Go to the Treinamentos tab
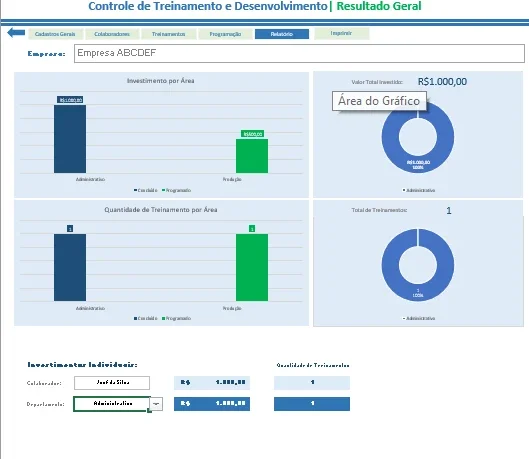Viewport: 529px width, 459px height. point(169,34)
